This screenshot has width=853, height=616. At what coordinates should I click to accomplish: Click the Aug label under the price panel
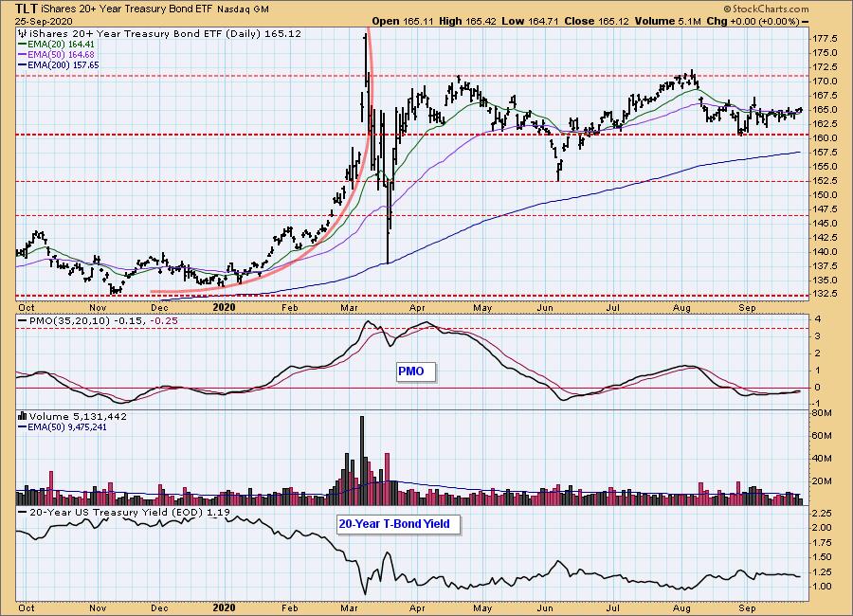(681, 308)
